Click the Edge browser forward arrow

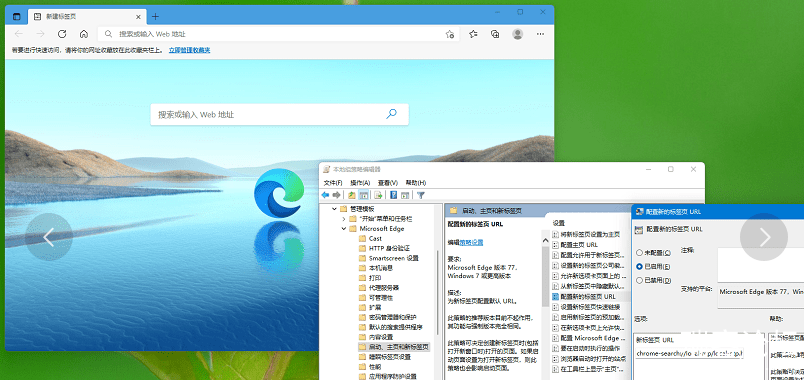point(41,34)
